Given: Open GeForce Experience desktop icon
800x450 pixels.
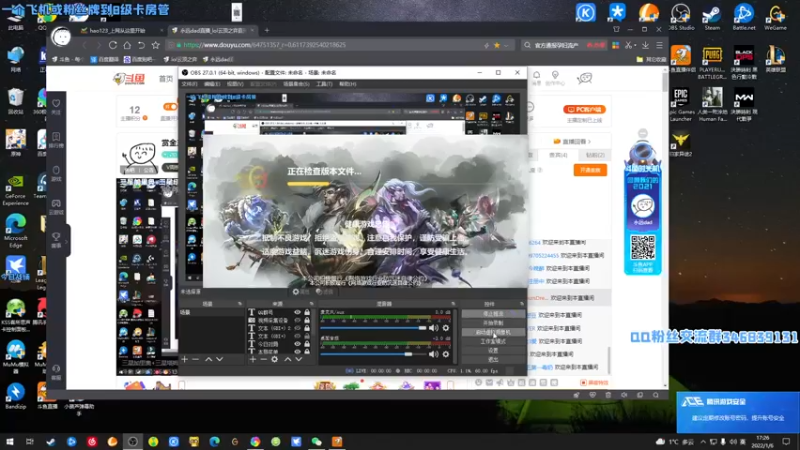Looking at the screenshot, I should pyautogui.click(x=15, y=190).
